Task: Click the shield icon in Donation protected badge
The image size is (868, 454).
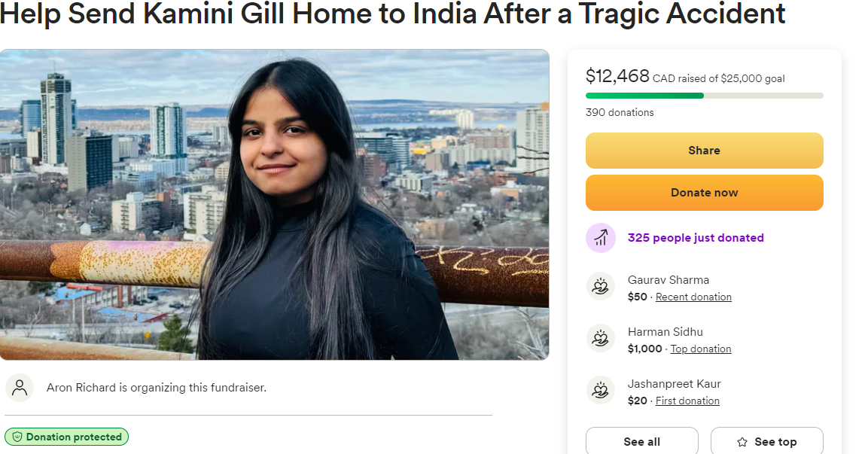Action: tap(17, 437)
